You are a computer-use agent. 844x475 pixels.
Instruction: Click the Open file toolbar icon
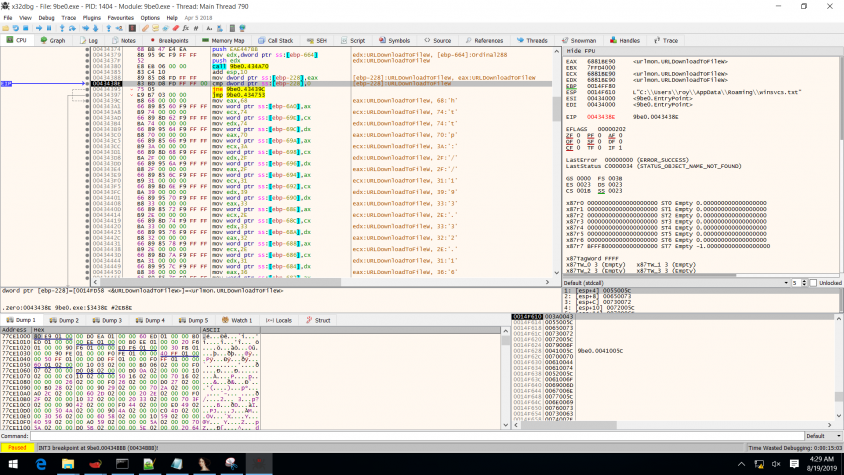(x=6, y=28)
